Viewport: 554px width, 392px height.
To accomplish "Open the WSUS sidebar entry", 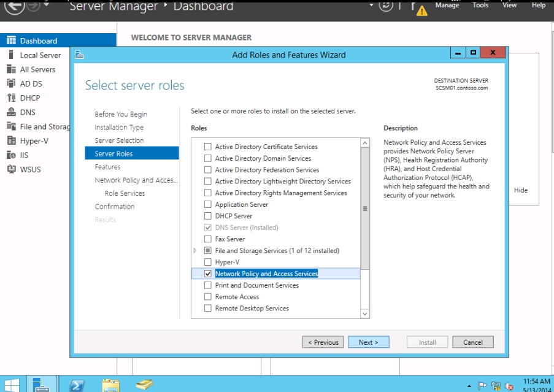I will click(x=30, y=169).
